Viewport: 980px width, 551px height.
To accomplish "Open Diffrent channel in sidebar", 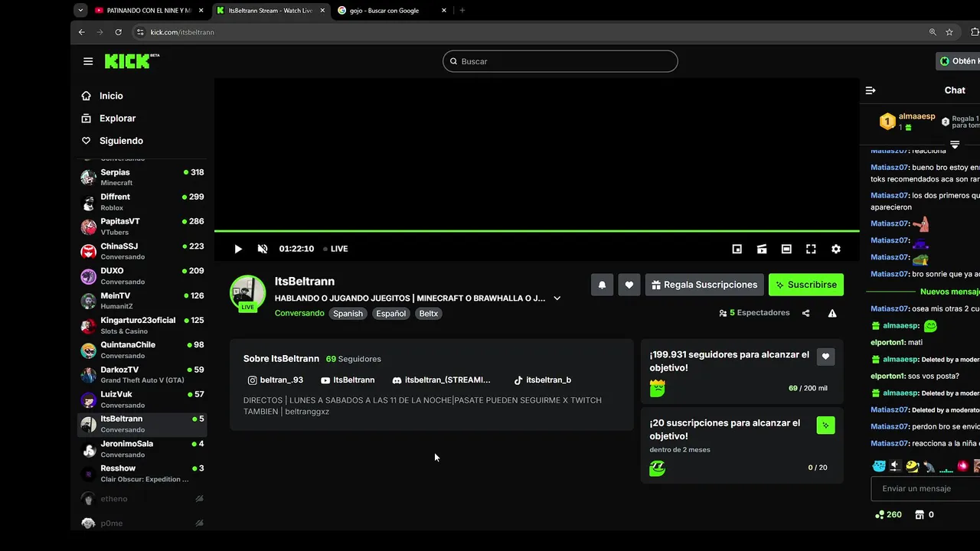I will coord(142,202).
